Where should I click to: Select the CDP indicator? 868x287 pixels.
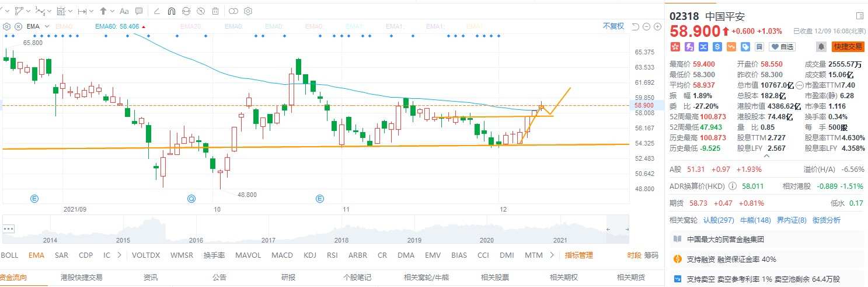point(86,255)
